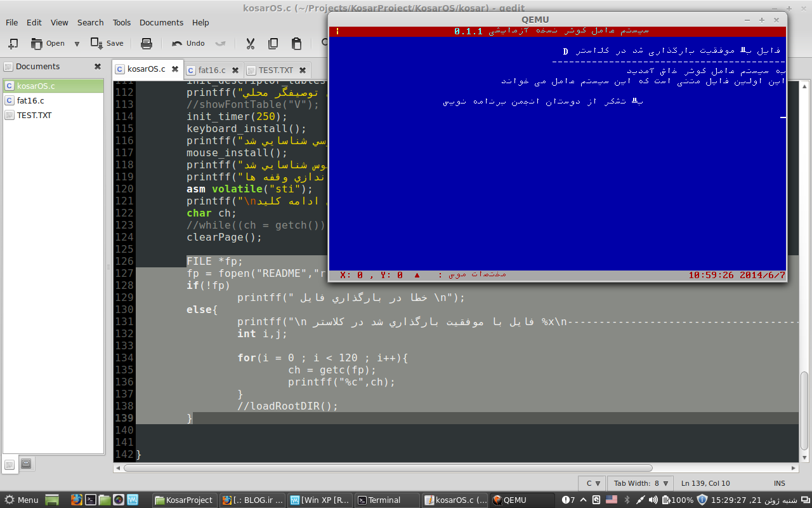Show the Documents list side-panel tab
Image resolution: width=812 pixels, height=508 pixels.
click(10, 464)
